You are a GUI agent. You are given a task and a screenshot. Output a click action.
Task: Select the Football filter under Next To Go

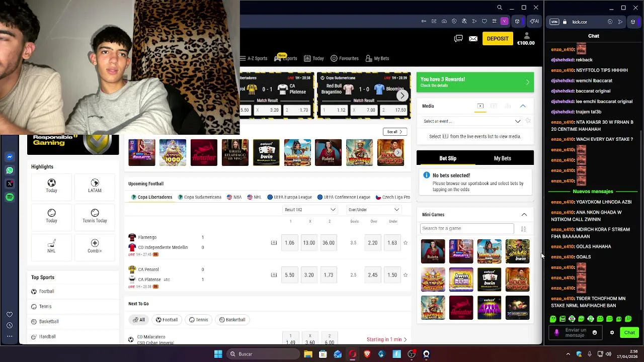pyautogui.click(x=167, y=320)
